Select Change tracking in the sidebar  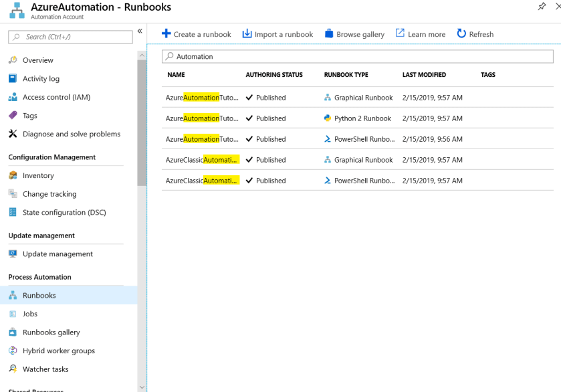coord(52,193)
